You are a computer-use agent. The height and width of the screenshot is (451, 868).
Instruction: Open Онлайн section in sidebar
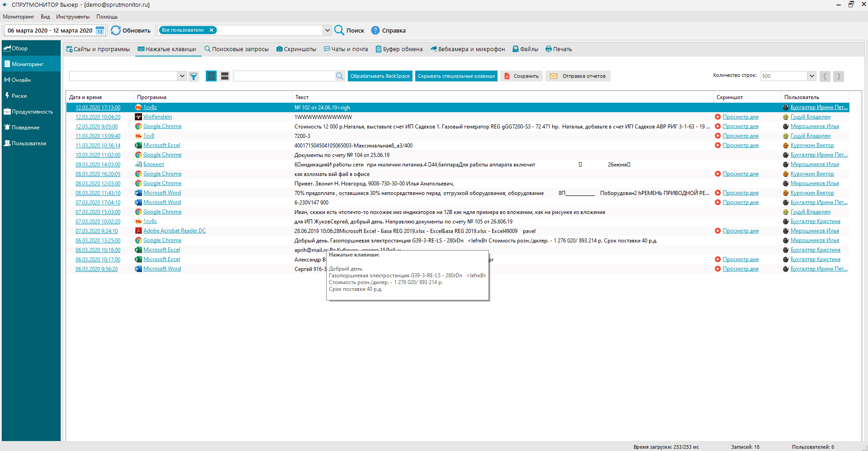click(x=31, y=80)
